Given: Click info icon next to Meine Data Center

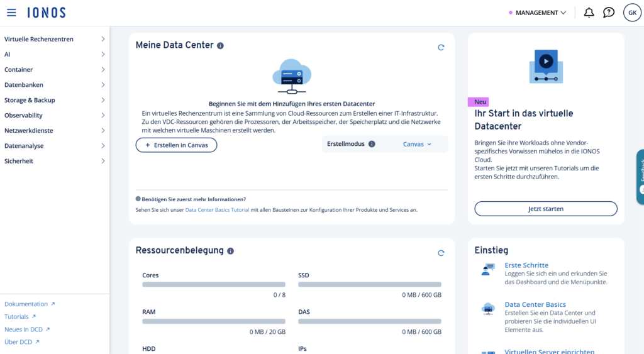Looking at the screenshot, I should coord(221,45).
